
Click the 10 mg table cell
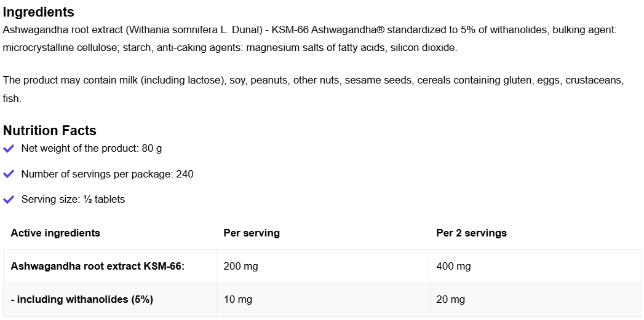point(237,299)
